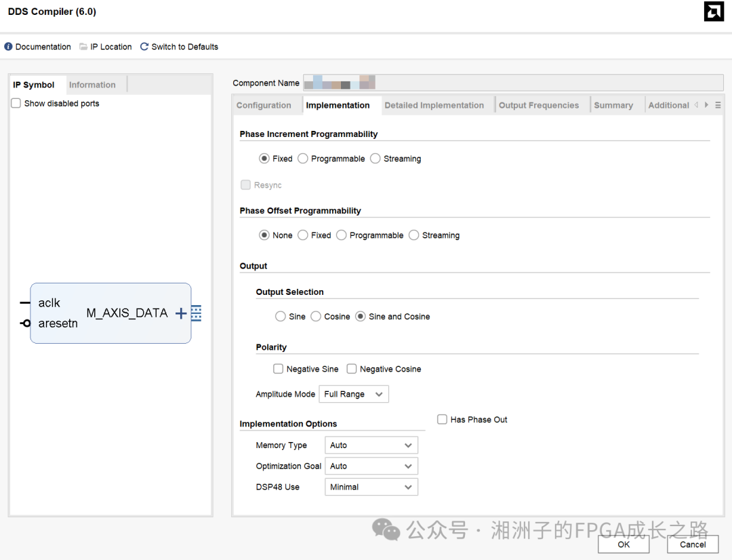Open the Documentation link
732x560 pixels.
coord(43,47)
